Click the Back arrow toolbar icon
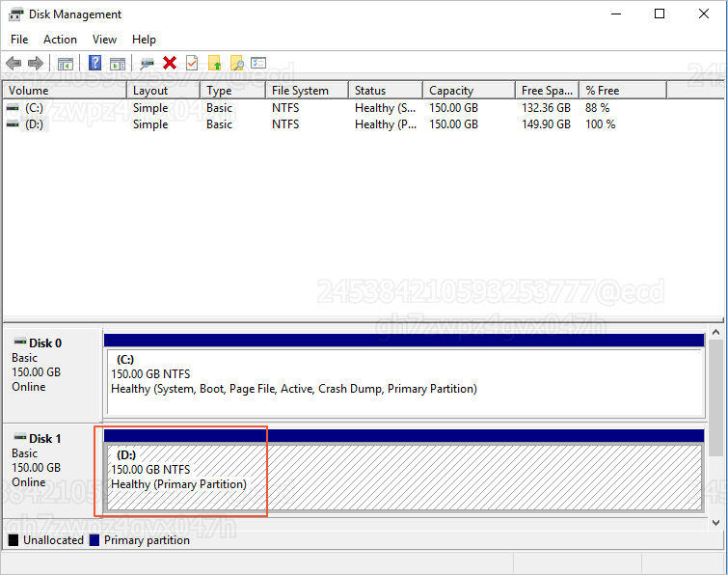This screenshot has height=575, width=728. pos(13,63)
